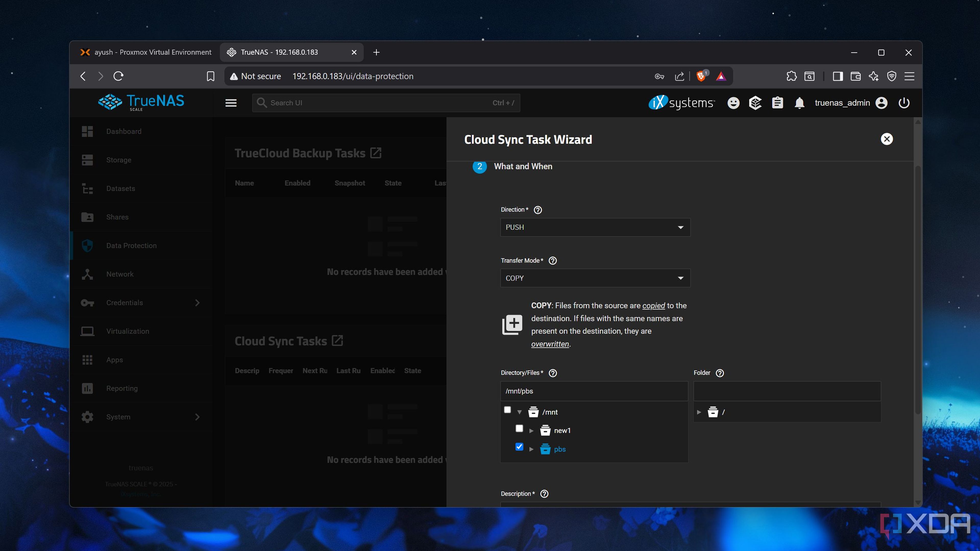
Task: Bookmark this page icon
Action: click(x=210, y=76)
